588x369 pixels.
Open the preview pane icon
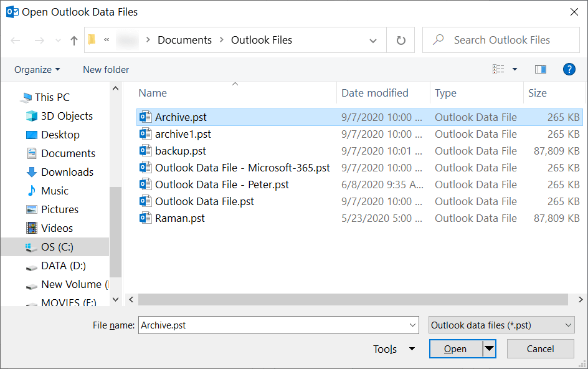pyautogui.click(x=540, y=69)
